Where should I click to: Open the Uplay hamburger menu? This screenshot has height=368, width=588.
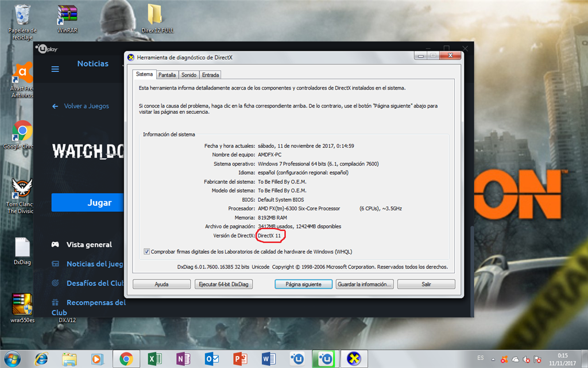coord(55,69)
